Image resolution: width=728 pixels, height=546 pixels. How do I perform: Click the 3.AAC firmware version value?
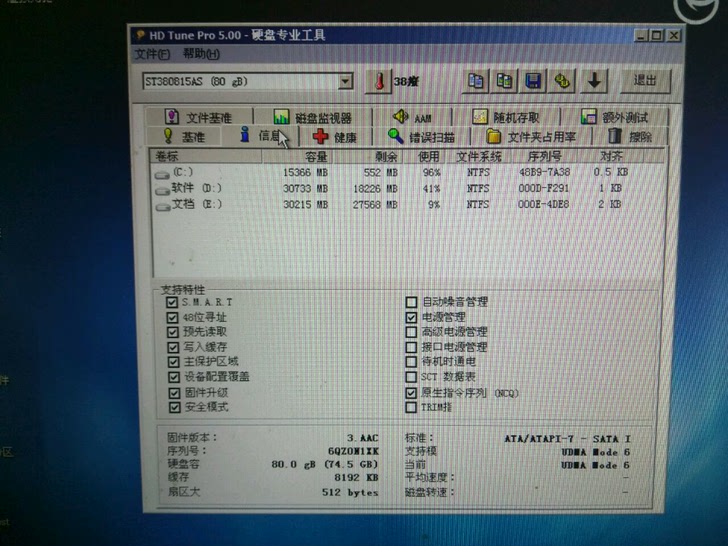(x=363, y=438)
